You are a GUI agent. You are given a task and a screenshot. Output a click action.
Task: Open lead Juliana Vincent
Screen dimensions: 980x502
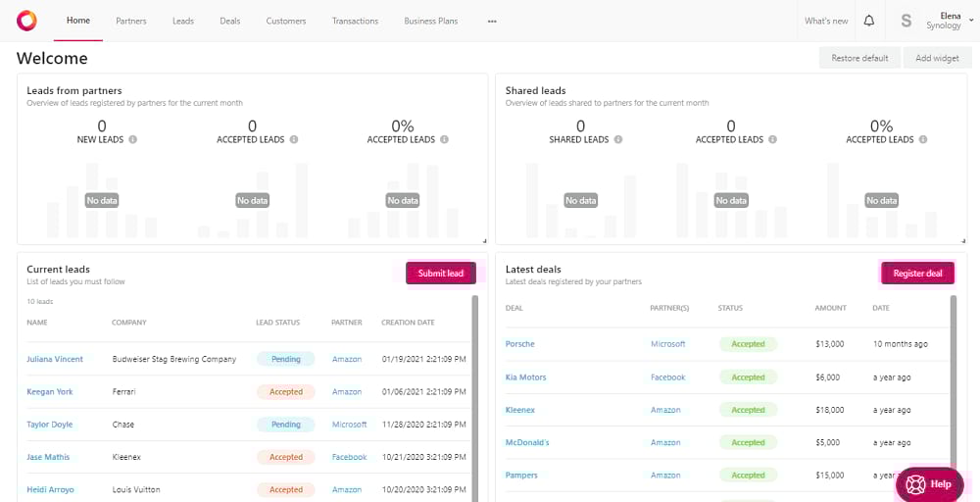54,359
